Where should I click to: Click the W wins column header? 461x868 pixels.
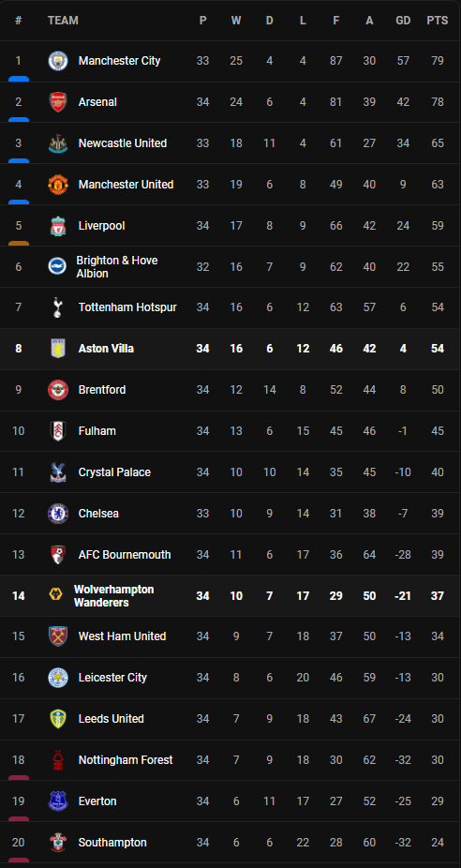pyautogui.click(x=236, y=21)
